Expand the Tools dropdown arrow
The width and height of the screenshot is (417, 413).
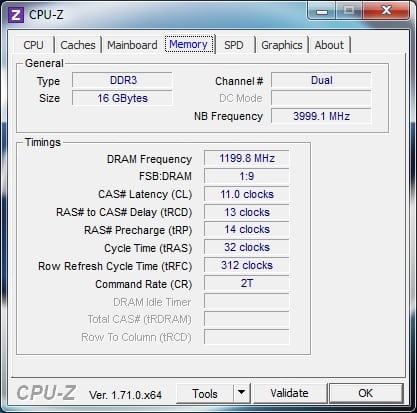pyautogui.click(x=242, y=393)
